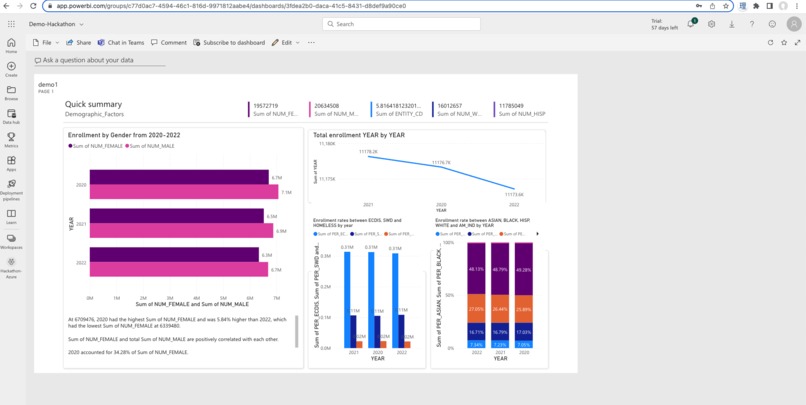Open Data hub in the sidebar
The image size is (806, 405).
(11, 116)
